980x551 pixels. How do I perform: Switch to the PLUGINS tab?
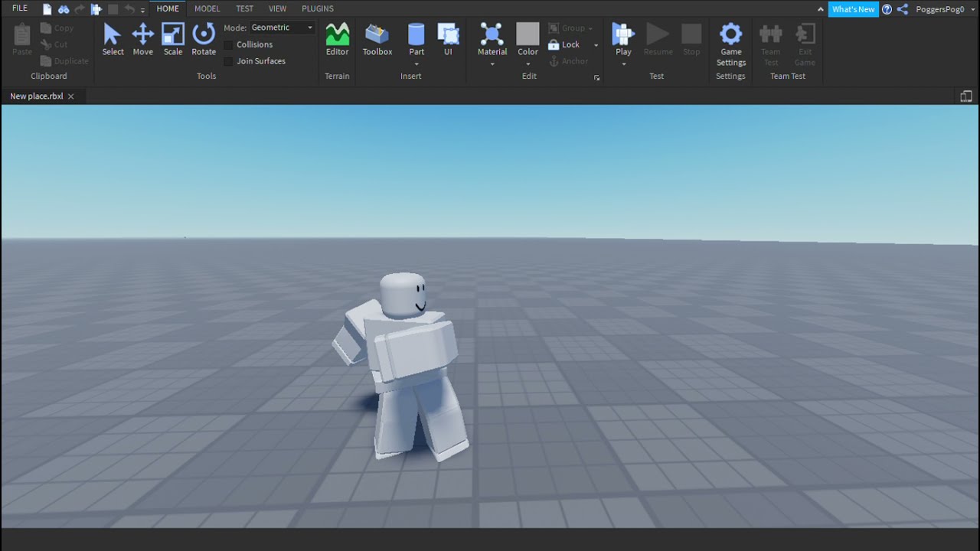(318, 8)
